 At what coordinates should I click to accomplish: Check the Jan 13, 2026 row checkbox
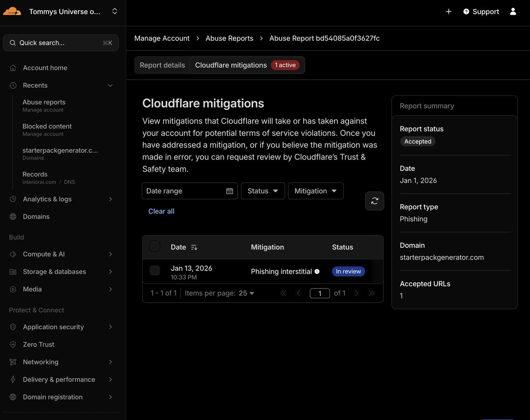click(x=155, y=270)
